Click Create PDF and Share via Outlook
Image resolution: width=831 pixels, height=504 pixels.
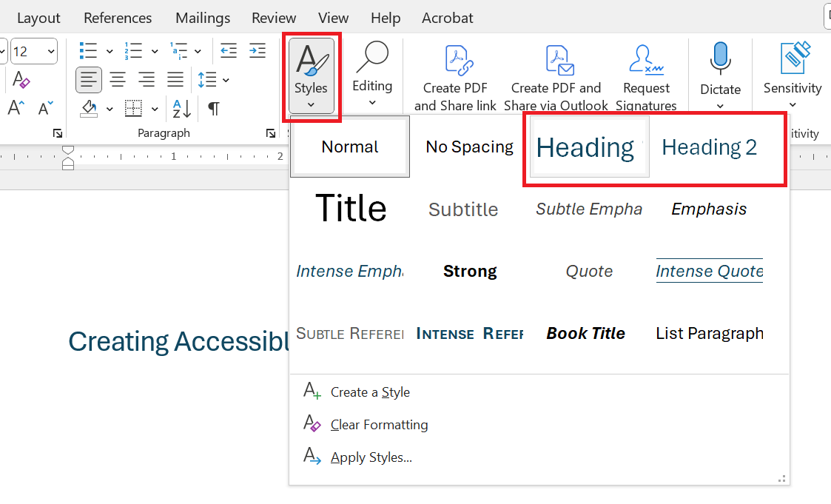(556, 78)
